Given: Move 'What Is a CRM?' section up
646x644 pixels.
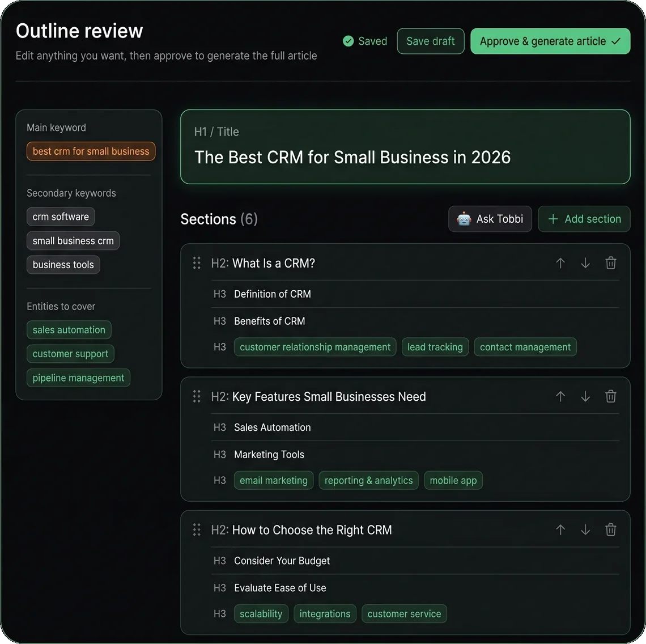Looking at the screenshot, I should tap(560, 263).
